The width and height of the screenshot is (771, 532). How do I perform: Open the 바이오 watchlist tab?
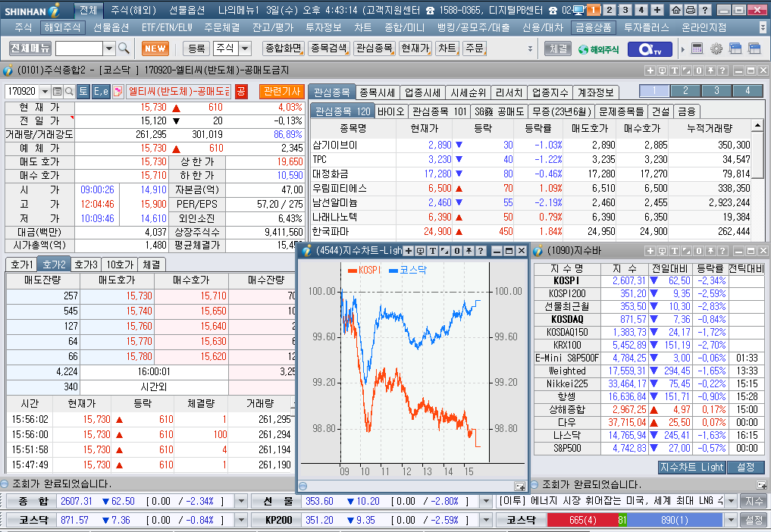[x=391, y=111]
